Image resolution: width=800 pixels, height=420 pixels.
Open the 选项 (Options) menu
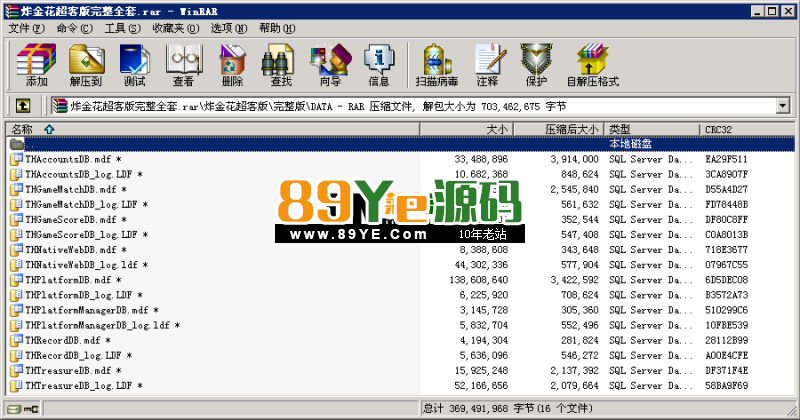click(229, 28)
